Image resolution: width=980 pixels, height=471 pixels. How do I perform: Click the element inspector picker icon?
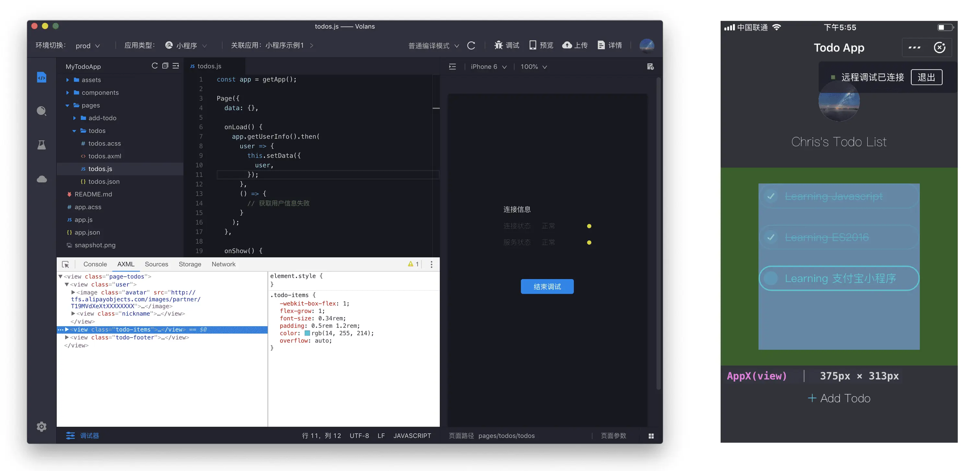coord(65,264)
